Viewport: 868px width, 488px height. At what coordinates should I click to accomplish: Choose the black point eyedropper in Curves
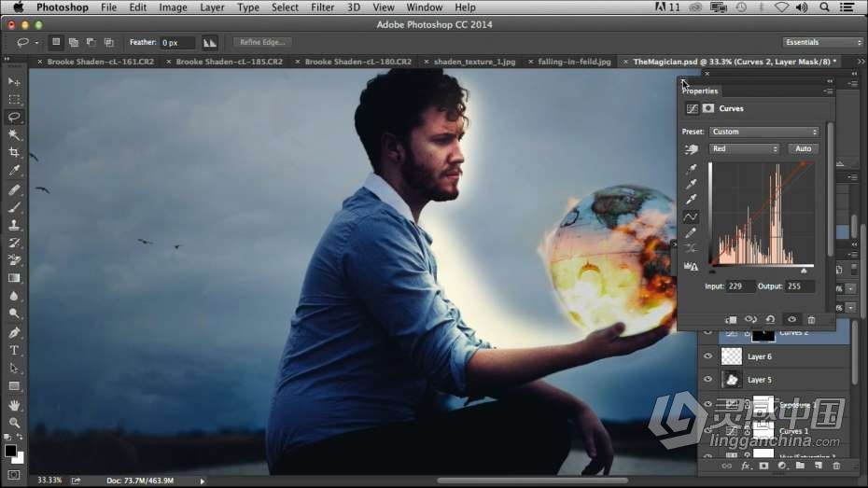click(x=691, y=169)
